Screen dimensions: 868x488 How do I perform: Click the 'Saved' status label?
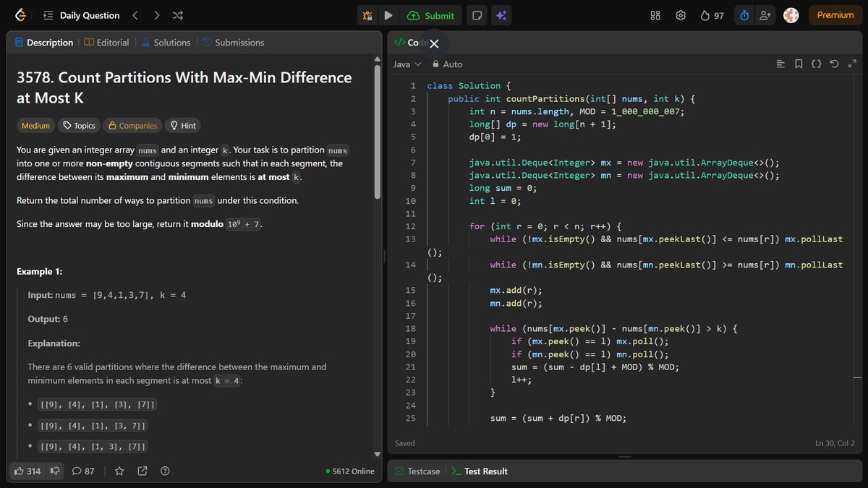click(x=405, y=443)
